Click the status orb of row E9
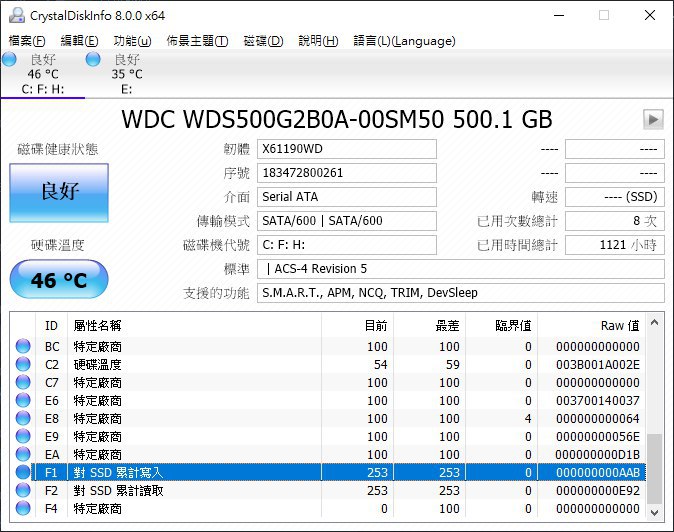The height and width of the screenshot is (532, 674). (23, 437)
